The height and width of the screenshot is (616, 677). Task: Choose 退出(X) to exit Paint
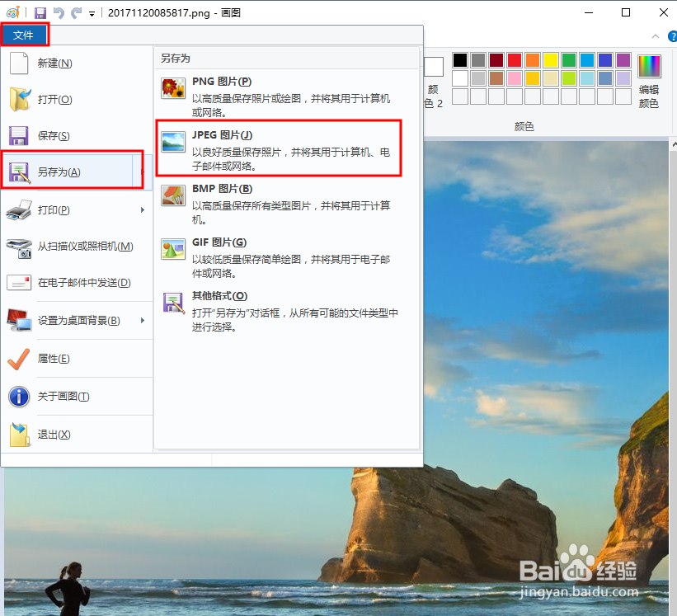(x=77, y=435)
